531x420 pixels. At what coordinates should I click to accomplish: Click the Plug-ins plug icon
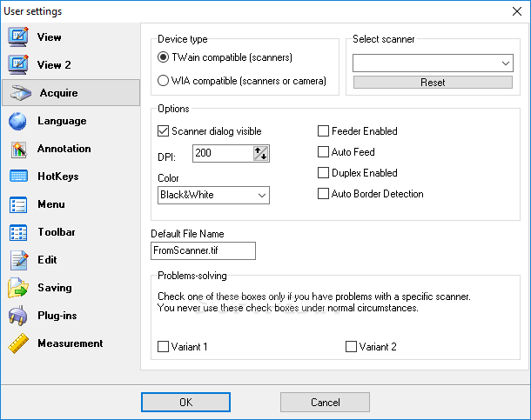[18, 316]
